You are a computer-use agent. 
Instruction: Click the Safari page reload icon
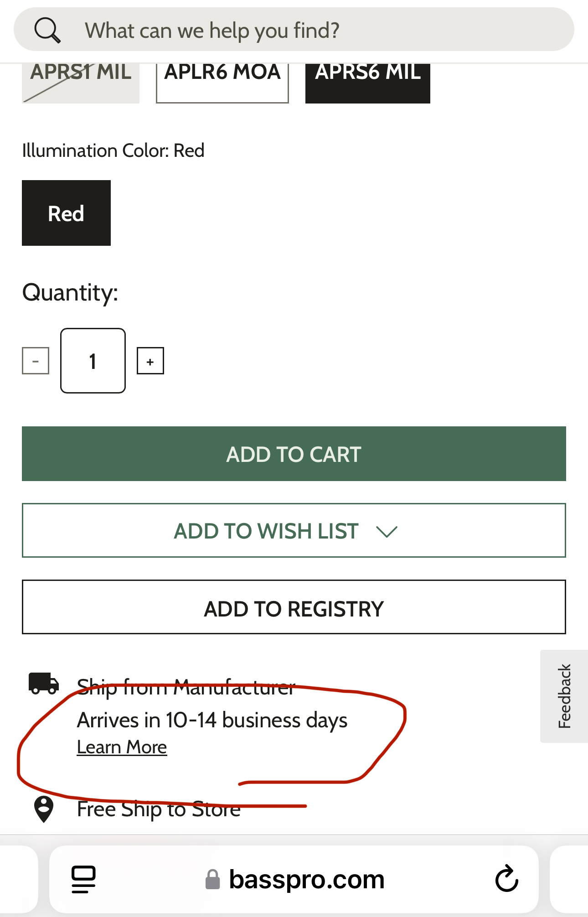click(x=507, y=878)
